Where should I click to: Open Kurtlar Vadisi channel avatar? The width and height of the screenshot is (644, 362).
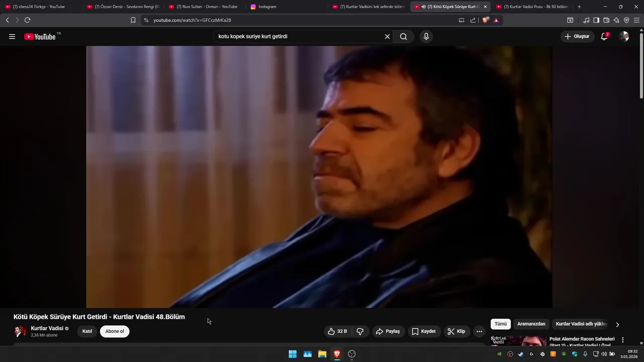coord(20,331)
